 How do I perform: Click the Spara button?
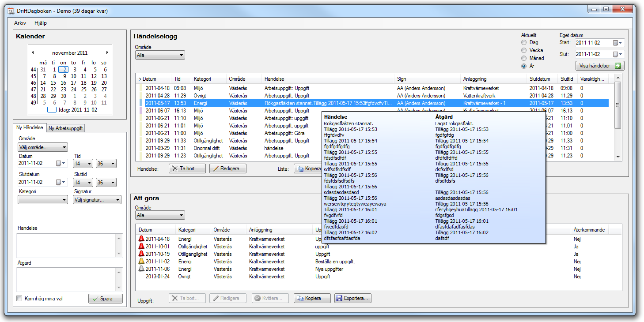coord(106,299)
